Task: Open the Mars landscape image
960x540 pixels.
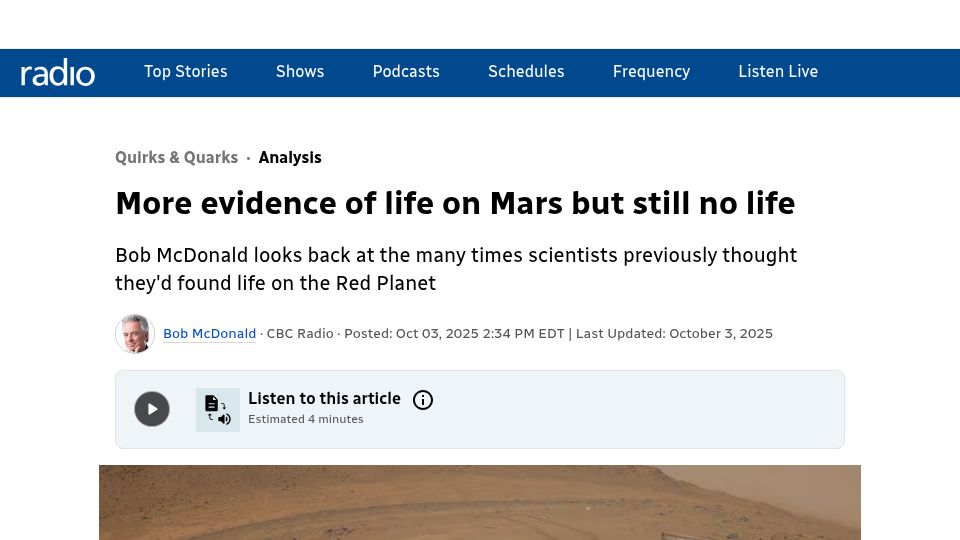Action: click(x=480, y=503)
